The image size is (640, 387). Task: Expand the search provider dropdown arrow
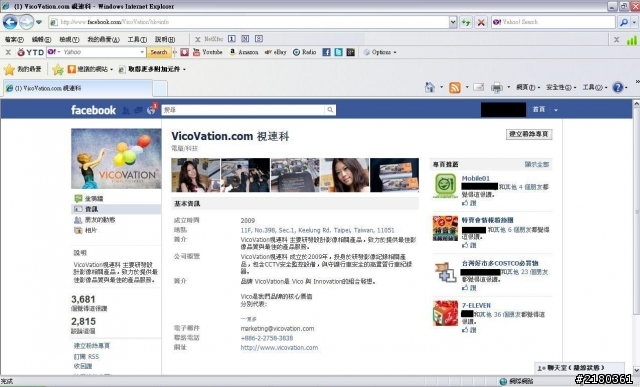pyautogui.click(x=634, y=22)
